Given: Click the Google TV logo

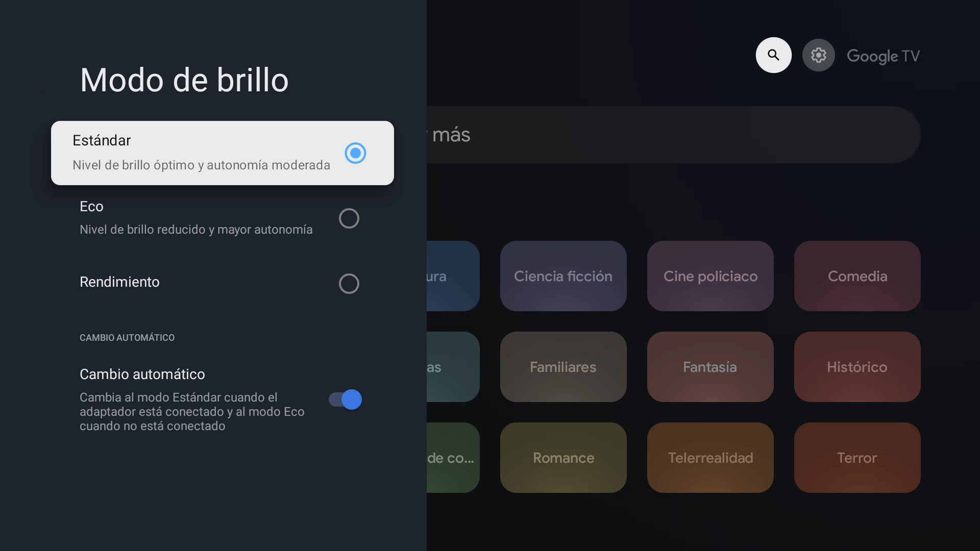Looking at the screenshot, I should coord(883,56).
